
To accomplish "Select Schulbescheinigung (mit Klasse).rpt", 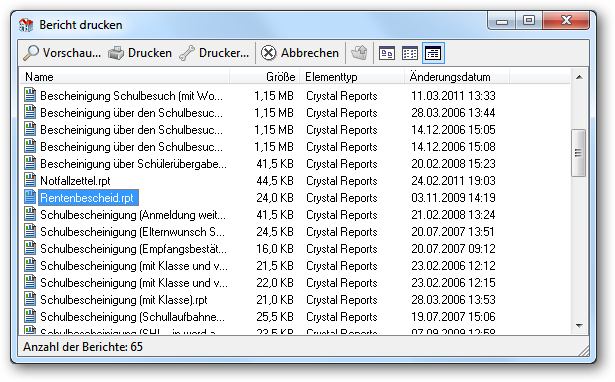I will (124, 300).
